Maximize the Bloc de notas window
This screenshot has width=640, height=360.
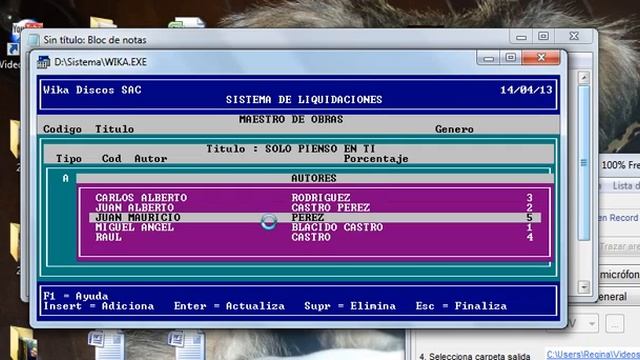tap(543, 36)
